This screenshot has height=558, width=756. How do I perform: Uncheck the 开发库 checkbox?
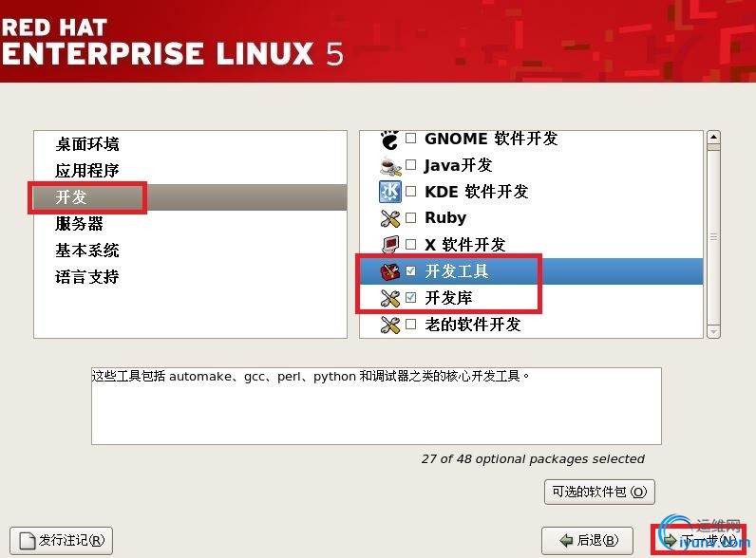pyautogui.click(x=411, y=297)
